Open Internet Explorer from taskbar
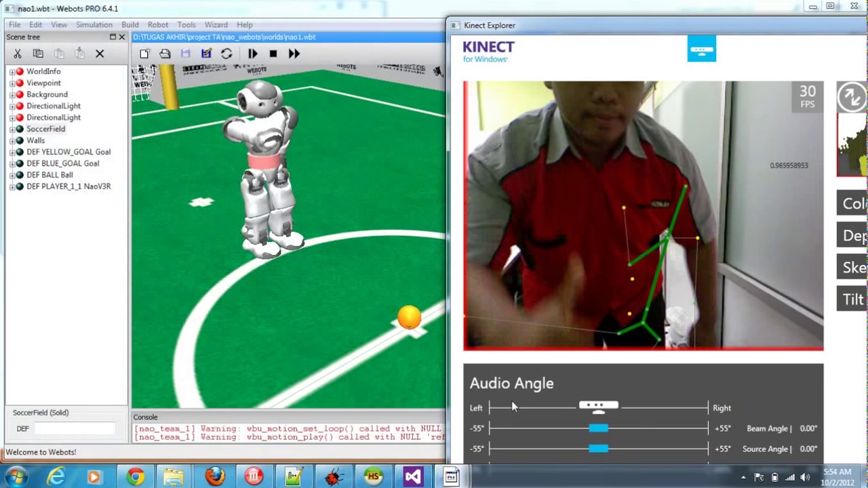Image resolution: width=868 pixels, height=488 pixels. tap(57, 477)
